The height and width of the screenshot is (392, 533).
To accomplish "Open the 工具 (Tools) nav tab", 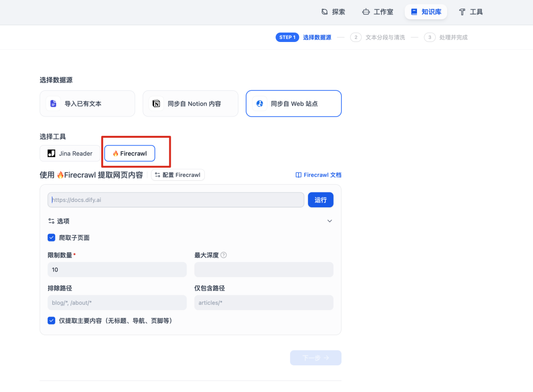I will 471,12.
